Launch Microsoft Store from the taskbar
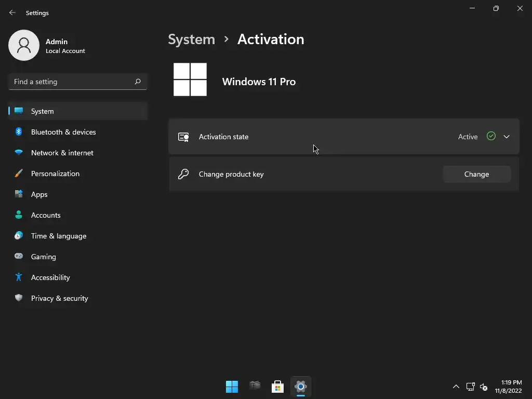532x399 pixels. tap(277, 387)
